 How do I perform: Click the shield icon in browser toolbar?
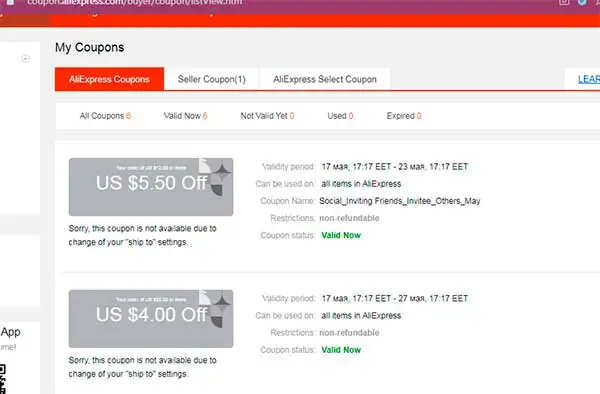(582, 2)
